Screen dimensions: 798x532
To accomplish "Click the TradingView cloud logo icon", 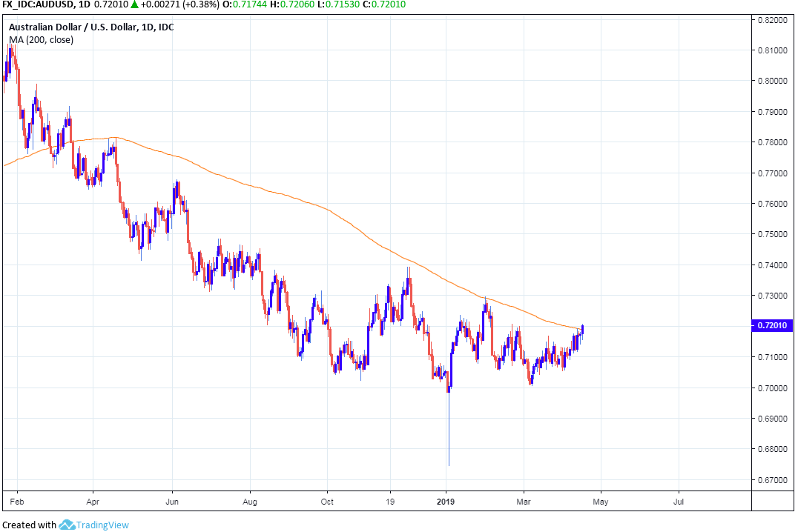I will click(67, 525).
